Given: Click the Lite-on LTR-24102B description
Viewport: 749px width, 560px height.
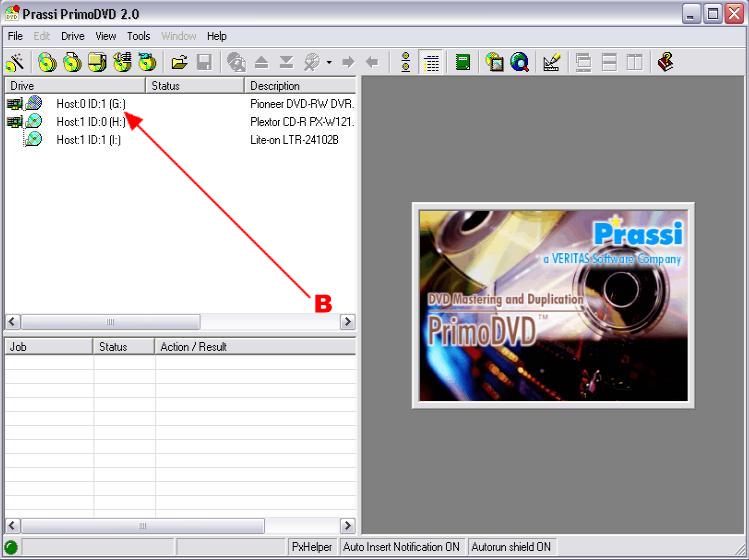Looking at the screenshot, I should (294, 140).
